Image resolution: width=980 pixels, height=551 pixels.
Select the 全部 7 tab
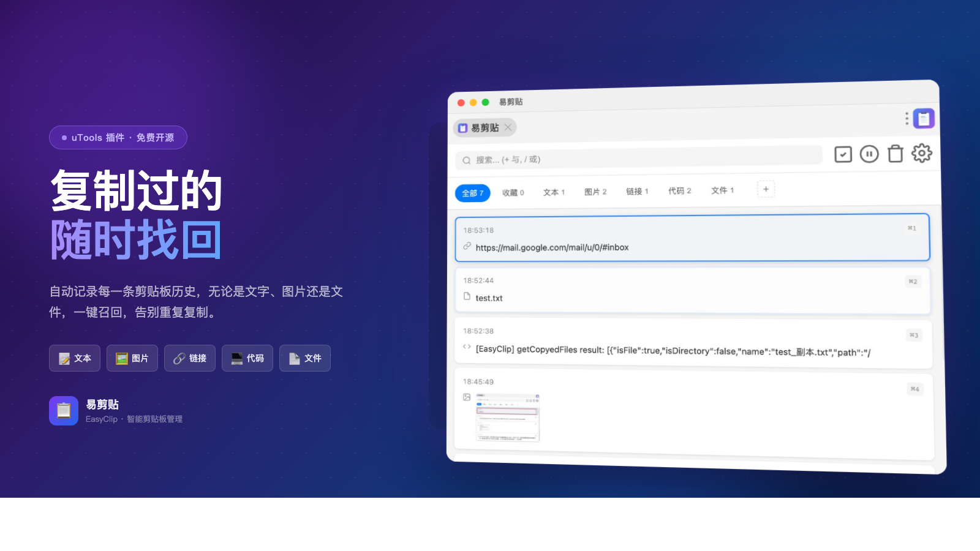pos(473,193)
